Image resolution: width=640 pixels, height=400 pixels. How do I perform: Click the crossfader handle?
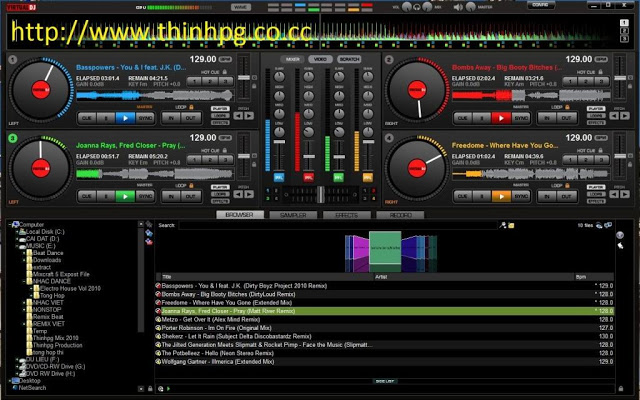point(321,194)
